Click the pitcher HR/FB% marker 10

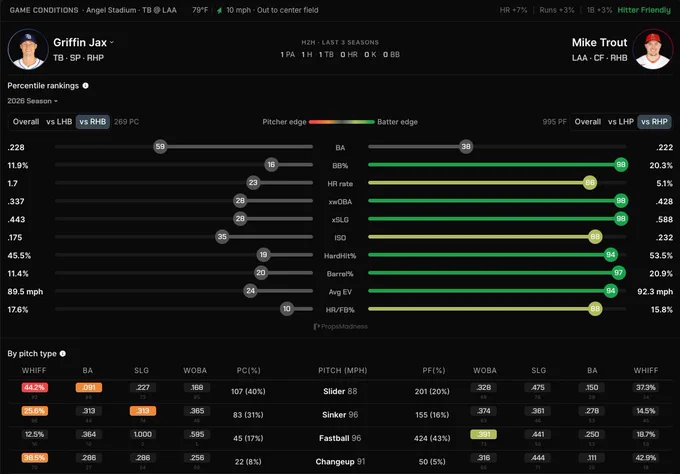(287, 309)
